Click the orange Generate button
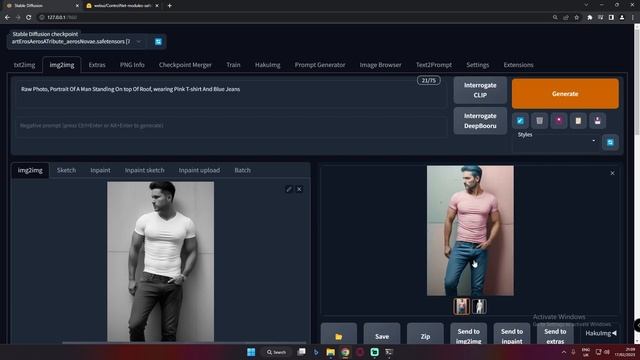640x360 pixels. (x=565, y=94)
